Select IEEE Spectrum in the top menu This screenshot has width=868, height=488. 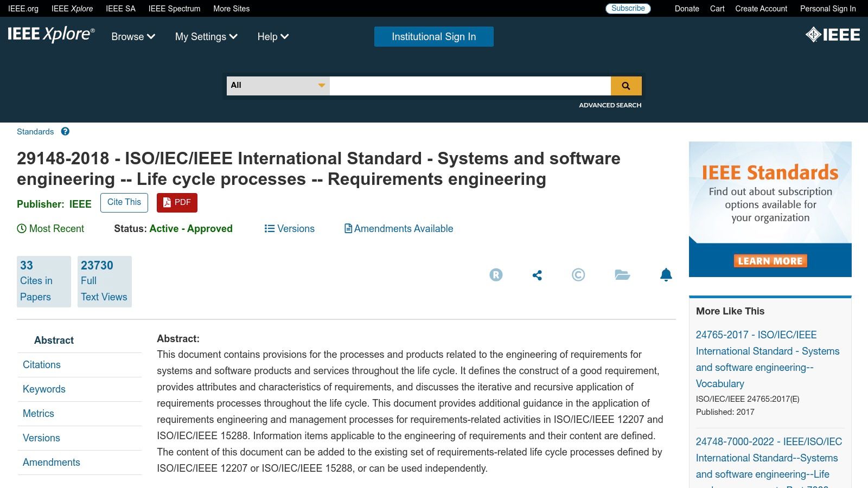(174, 8)
